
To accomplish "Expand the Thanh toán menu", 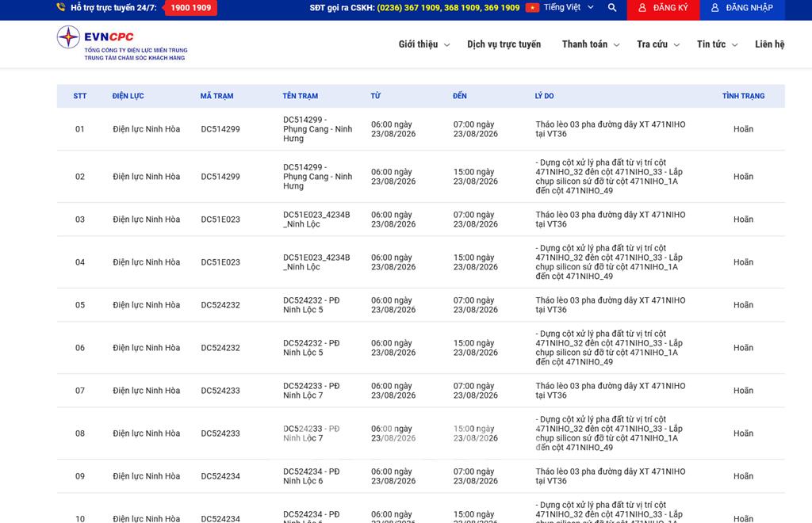I will [591, 44].
